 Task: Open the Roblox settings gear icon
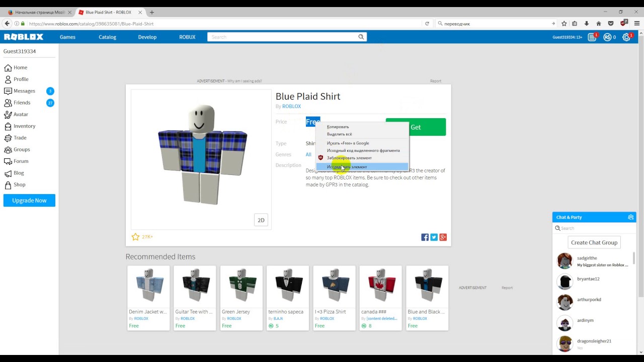626,37
